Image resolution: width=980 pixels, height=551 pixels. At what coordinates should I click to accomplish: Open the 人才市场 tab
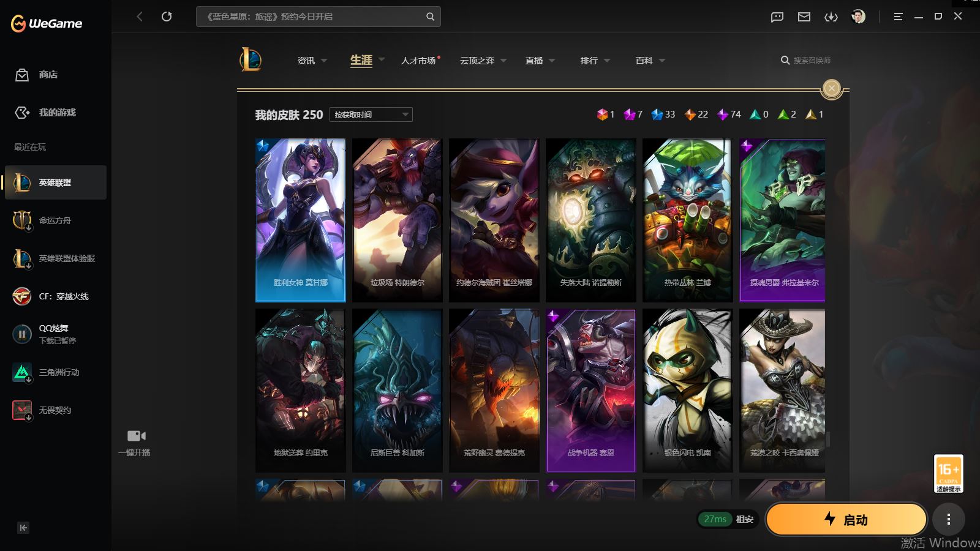418,61
